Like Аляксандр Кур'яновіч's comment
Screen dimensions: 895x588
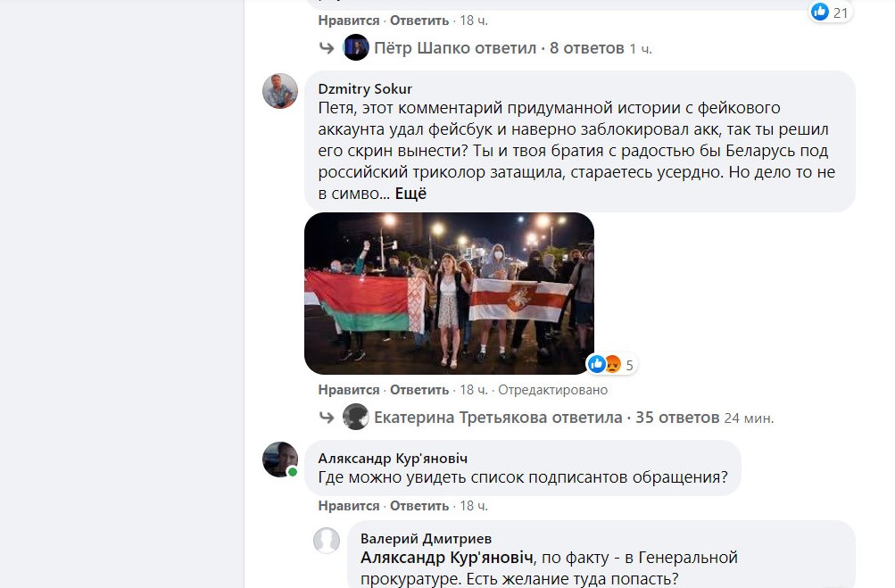(x=349, y=506)
